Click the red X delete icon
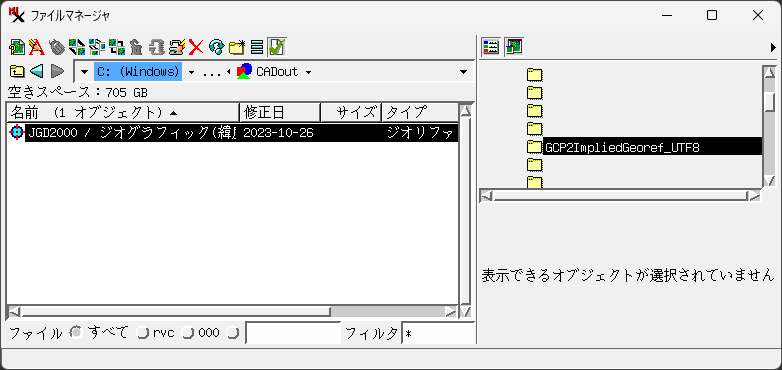The image size is (782, 370). point(196,47)
